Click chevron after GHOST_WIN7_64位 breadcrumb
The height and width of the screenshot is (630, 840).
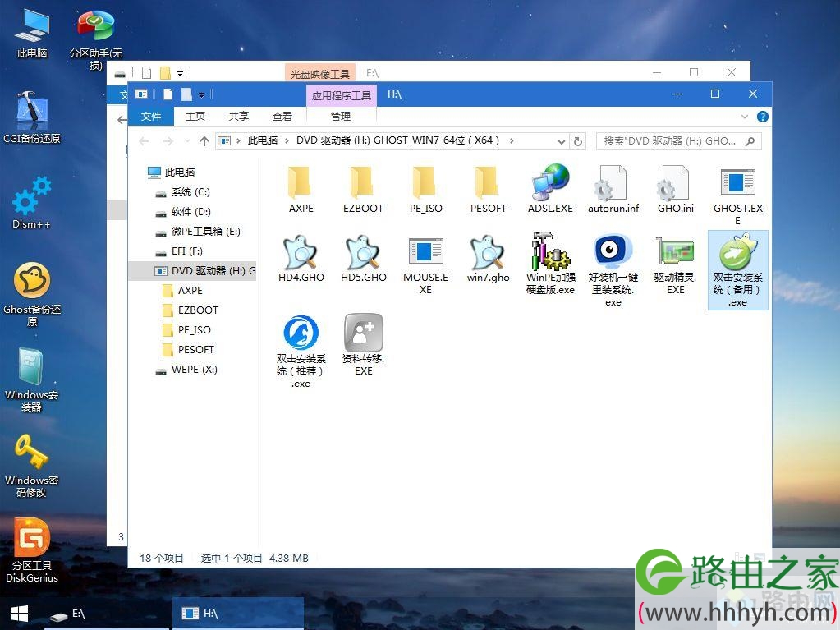tap(512, 141)
